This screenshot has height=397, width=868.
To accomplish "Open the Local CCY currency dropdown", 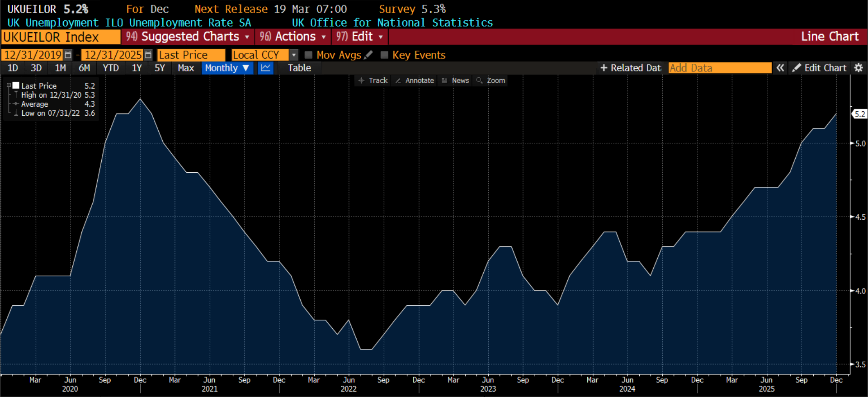I will [294, 55].
